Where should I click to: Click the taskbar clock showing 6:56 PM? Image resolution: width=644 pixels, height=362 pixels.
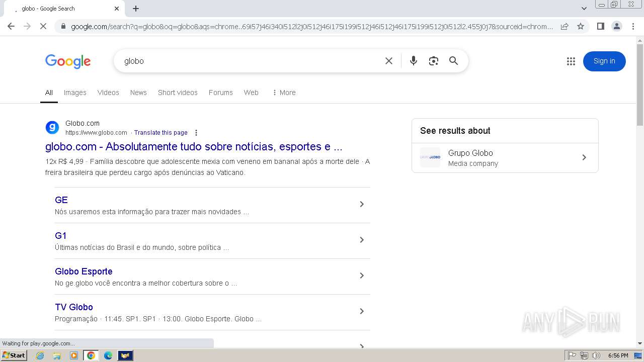point(618,355)
